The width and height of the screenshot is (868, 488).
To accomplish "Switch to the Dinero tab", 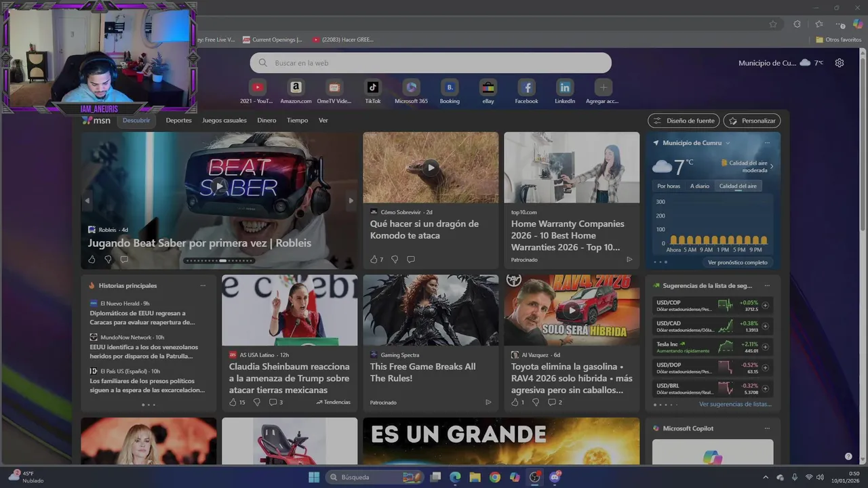I will coord(267,121).
